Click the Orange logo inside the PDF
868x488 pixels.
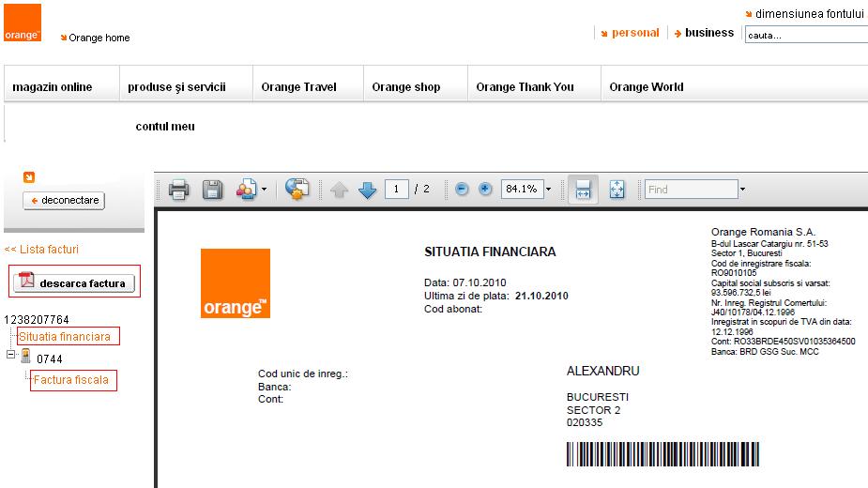pos(236,283)
